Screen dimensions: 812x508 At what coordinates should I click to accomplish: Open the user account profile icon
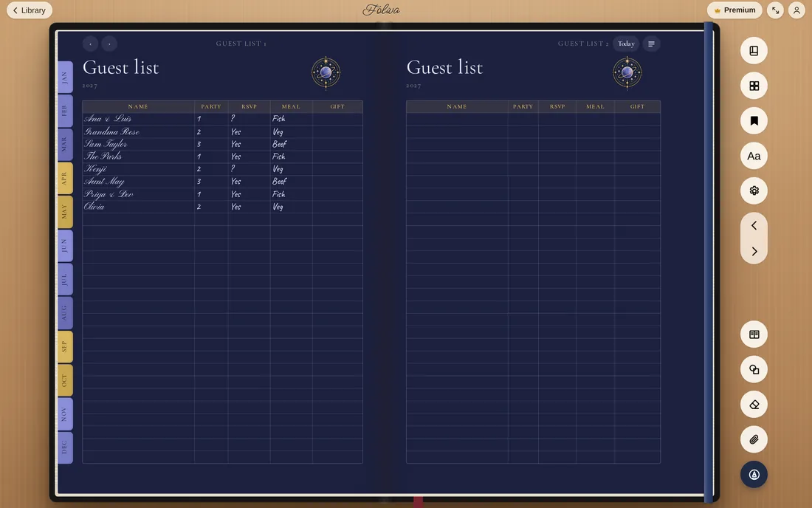796,10
